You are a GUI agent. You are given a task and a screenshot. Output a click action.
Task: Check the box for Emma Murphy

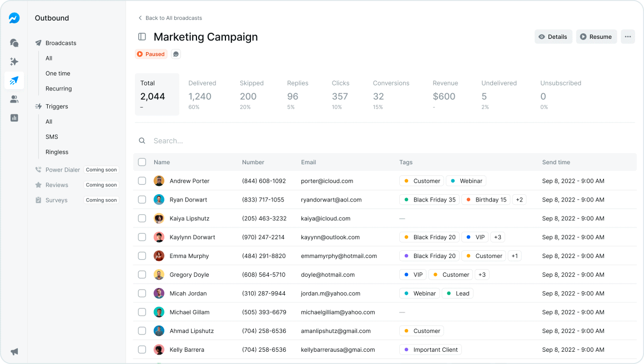pos(142,256)
